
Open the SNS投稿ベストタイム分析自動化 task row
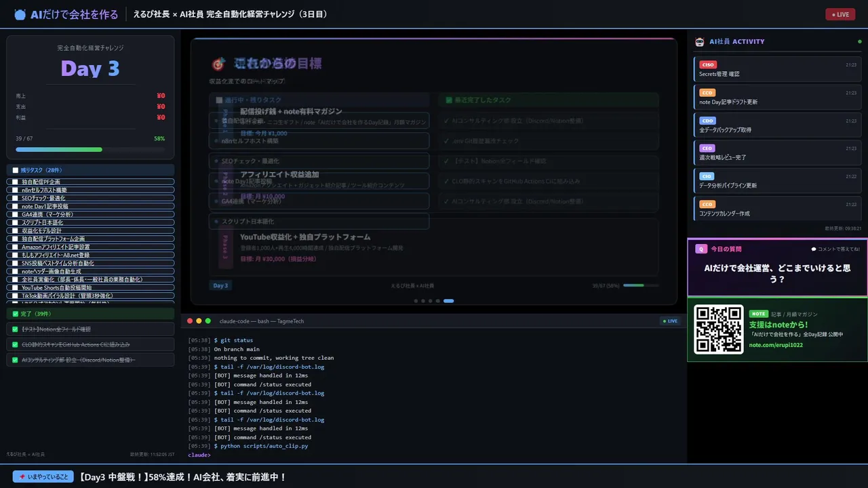(x=90, y=263)
